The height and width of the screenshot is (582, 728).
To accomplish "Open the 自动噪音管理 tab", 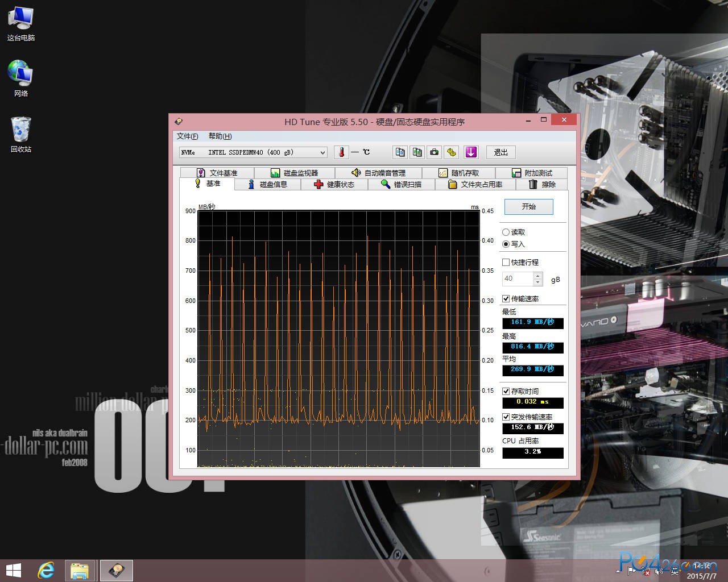I will click(378, 173).
